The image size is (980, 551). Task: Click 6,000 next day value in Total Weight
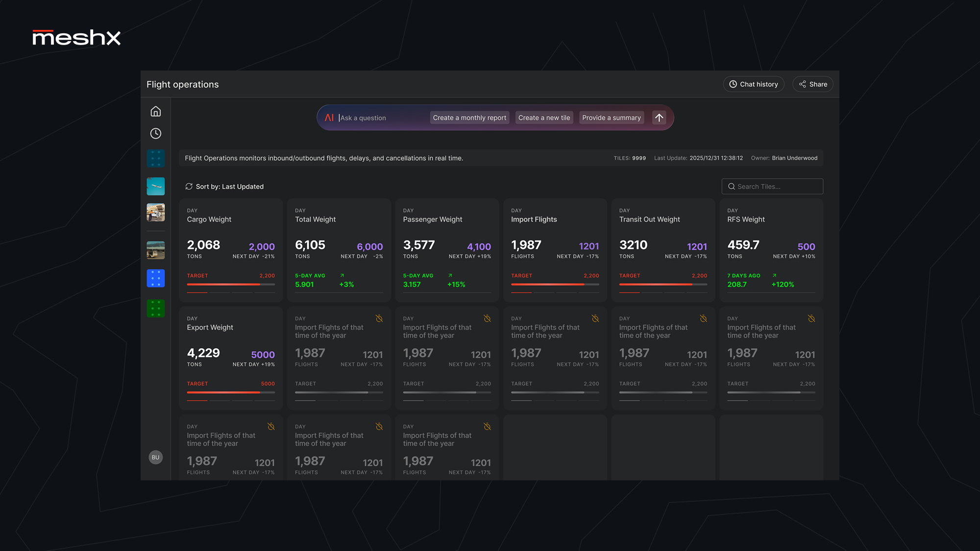tap(370, 247)
